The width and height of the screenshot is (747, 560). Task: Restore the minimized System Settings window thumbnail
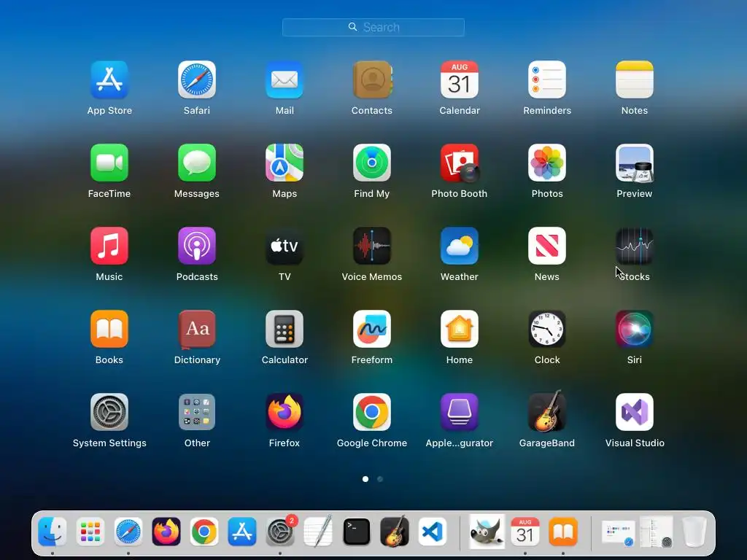657,532
